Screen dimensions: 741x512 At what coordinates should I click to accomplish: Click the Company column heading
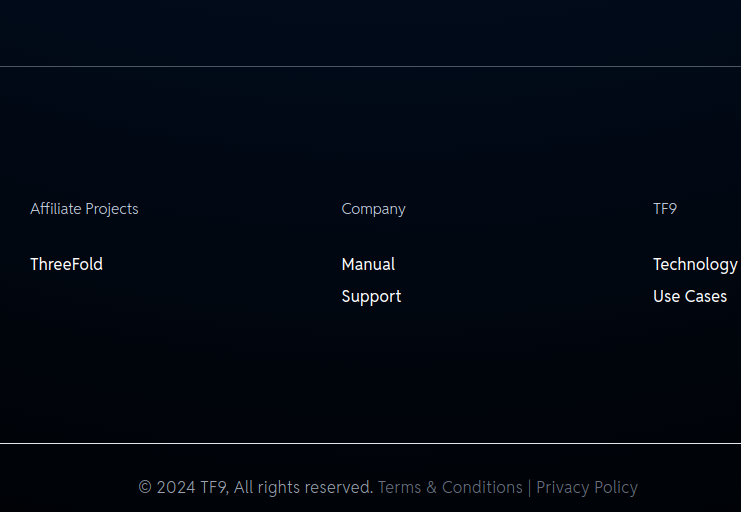[373, 209]
